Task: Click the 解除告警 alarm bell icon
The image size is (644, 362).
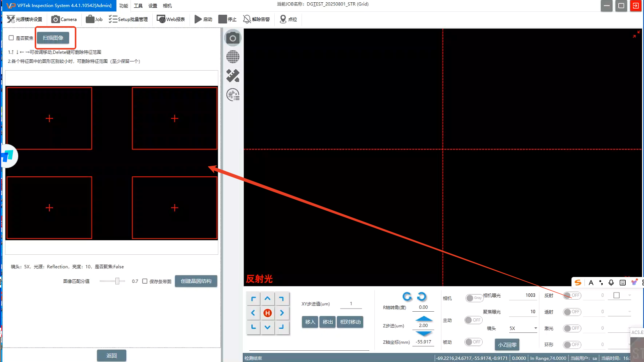Action: click(247, 19)
